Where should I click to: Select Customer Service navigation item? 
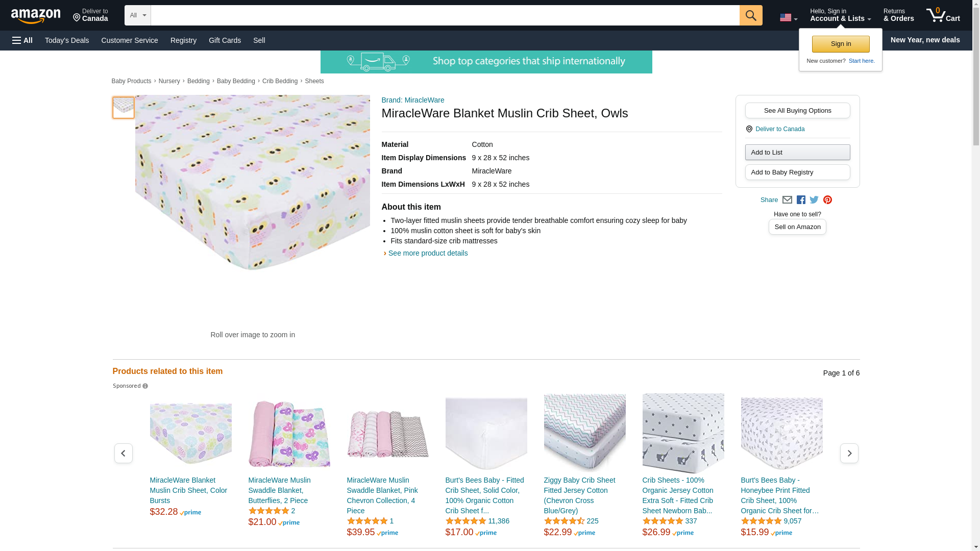pos(130,40)
